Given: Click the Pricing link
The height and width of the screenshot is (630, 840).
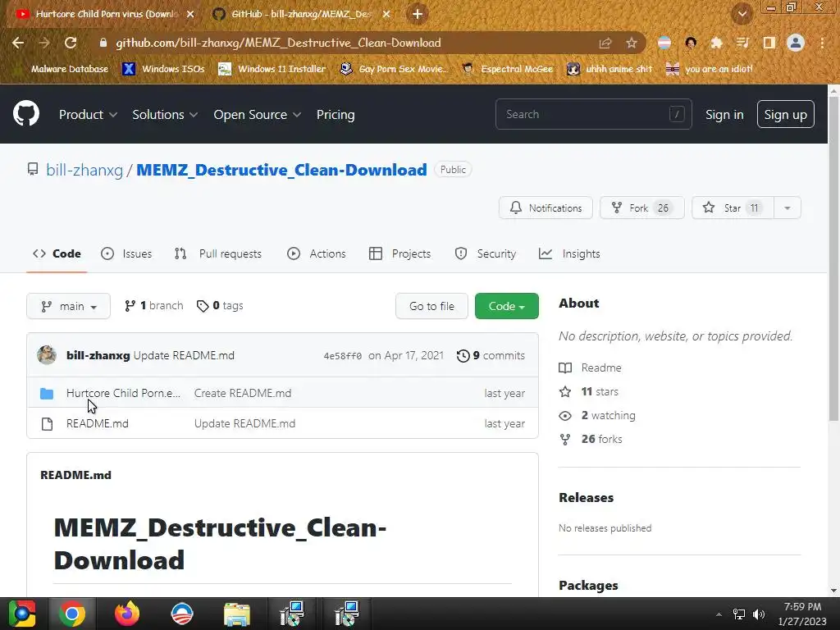Looking at the screenshot, I should pos(336,115).
